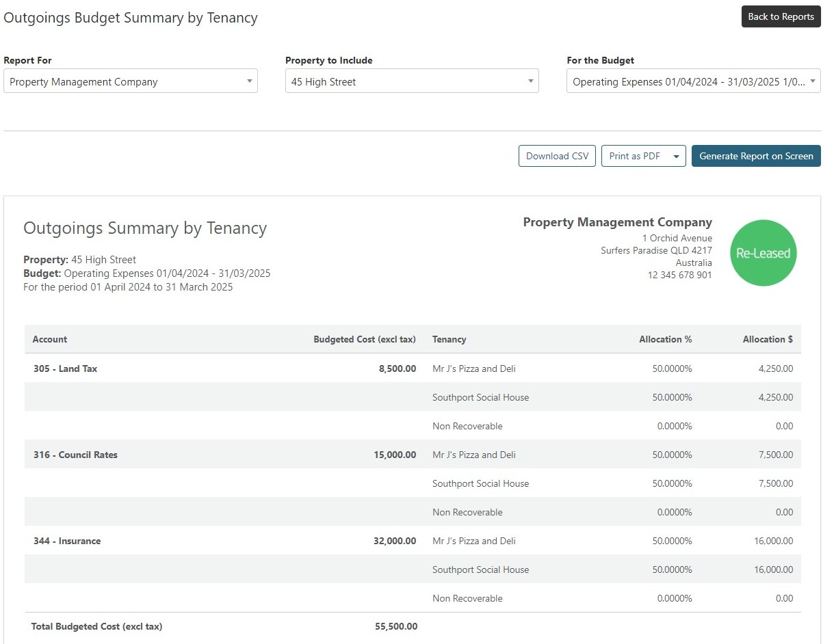Expand the Print as PDF arrow

click(677, 156)
